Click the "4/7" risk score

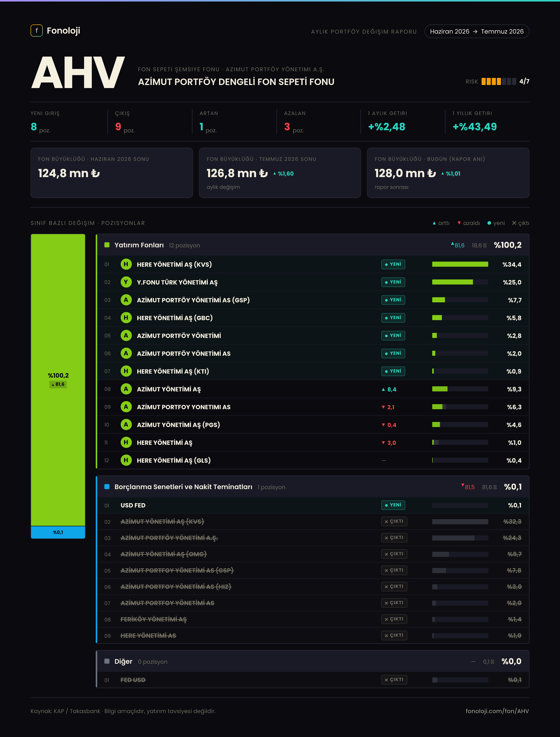(x=524, y=81)
